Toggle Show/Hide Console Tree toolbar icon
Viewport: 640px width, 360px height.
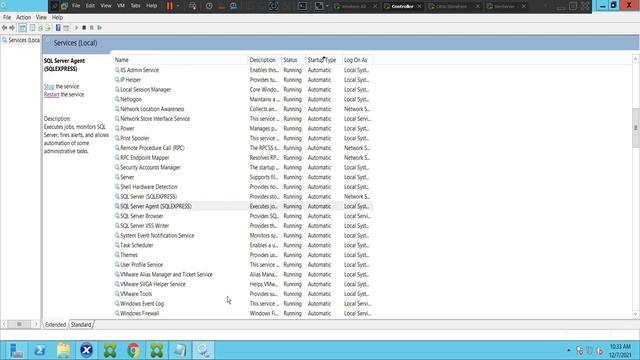tap(22, 28)
